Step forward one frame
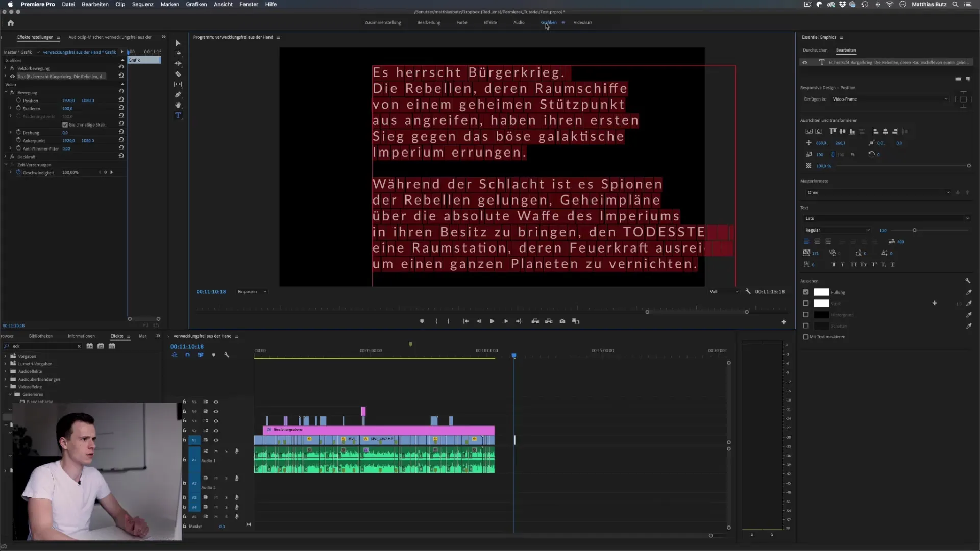 [505, 321]
